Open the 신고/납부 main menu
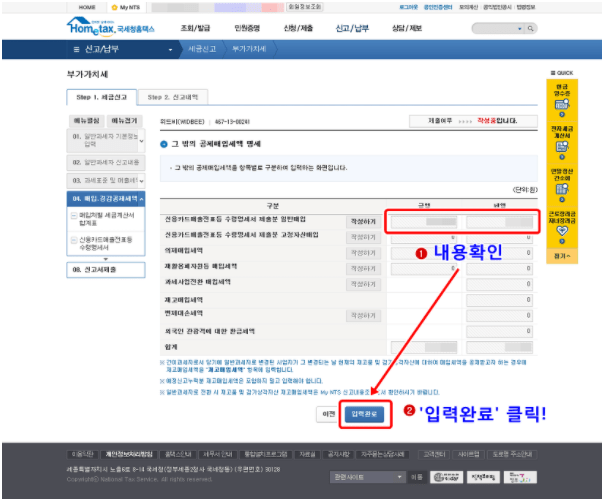The image size is (606, 501). tap(352, 29)
